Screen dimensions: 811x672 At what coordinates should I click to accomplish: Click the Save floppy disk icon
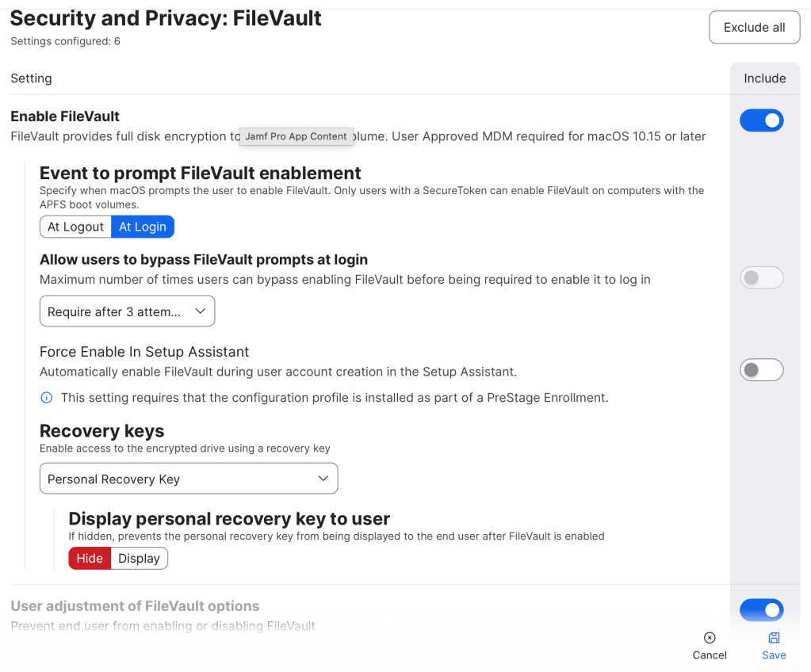click(x=774, y=638)
